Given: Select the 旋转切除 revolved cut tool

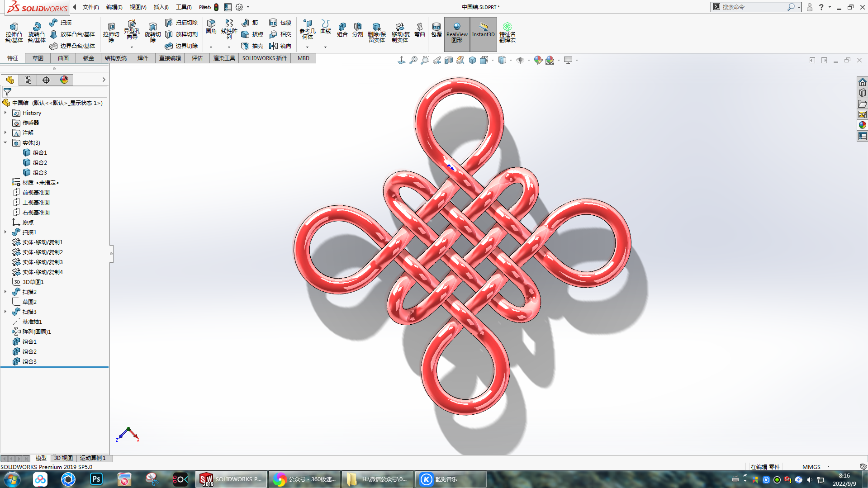Looking at the screenshot, I should 153,33.
